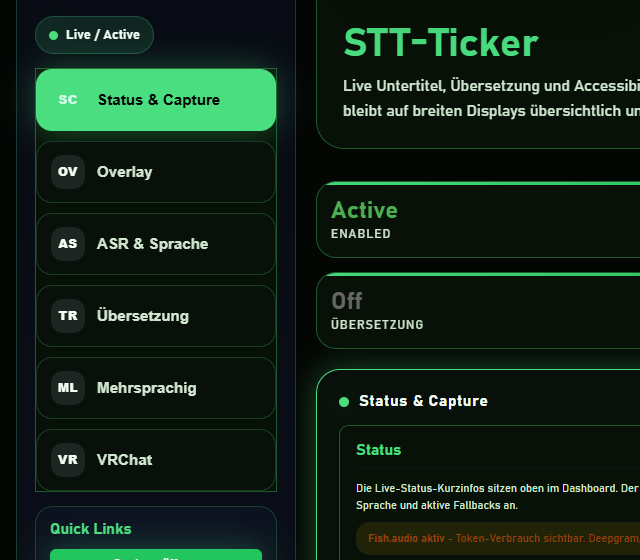The width and height of the screenshot is (640, 560).
Task: Open the ASR & Sprache section
Action: pos(156,244)
